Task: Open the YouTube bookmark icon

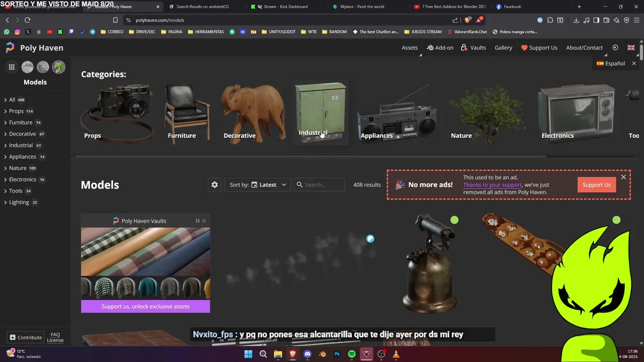Action: click(49, 32)
